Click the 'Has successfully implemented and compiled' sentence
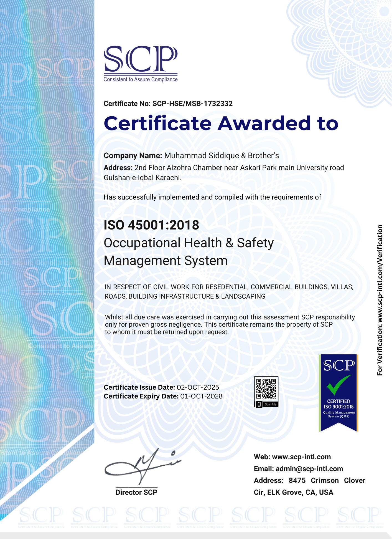 pyautogui.click(x=212, y=197)
